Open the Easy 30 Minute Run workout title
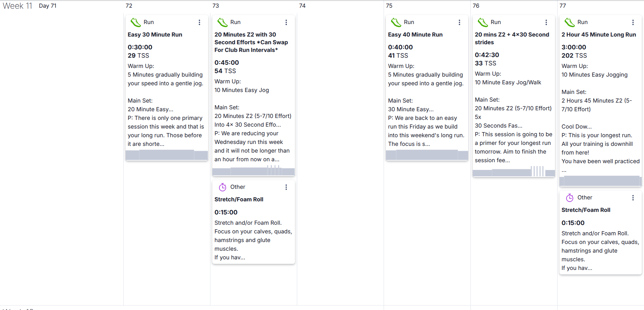Viewport: 644px width, 310px height. click(155, 35)
